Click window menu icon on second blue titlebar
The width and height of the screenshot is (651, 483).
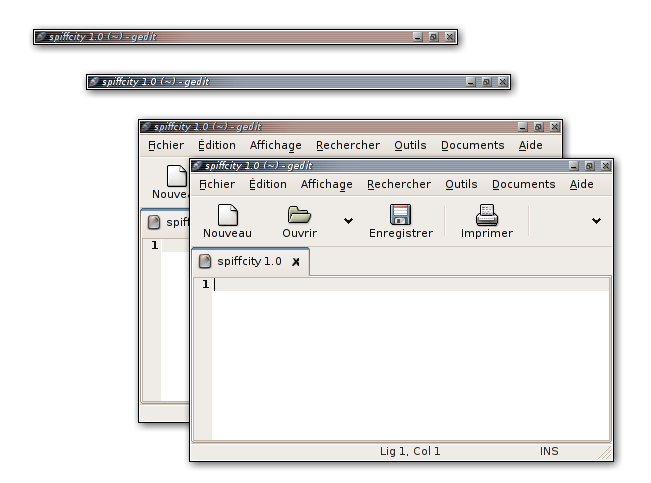[93, 81]
